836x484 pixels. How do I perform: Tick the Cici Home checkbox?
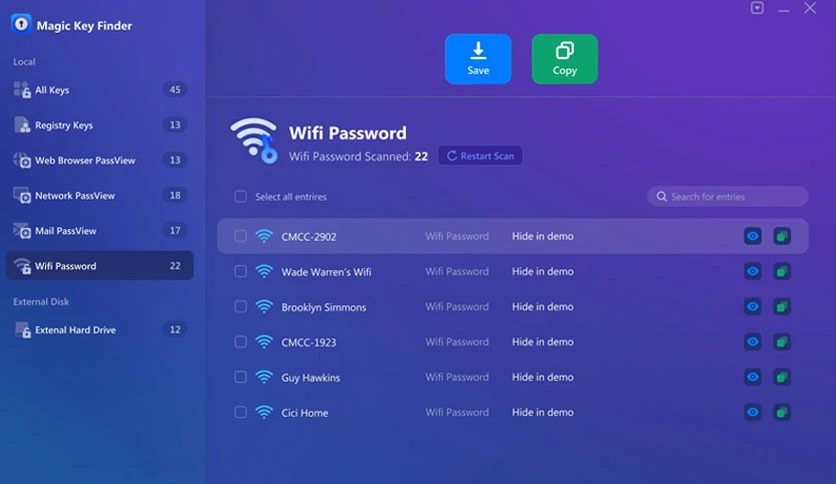point(240,412)
